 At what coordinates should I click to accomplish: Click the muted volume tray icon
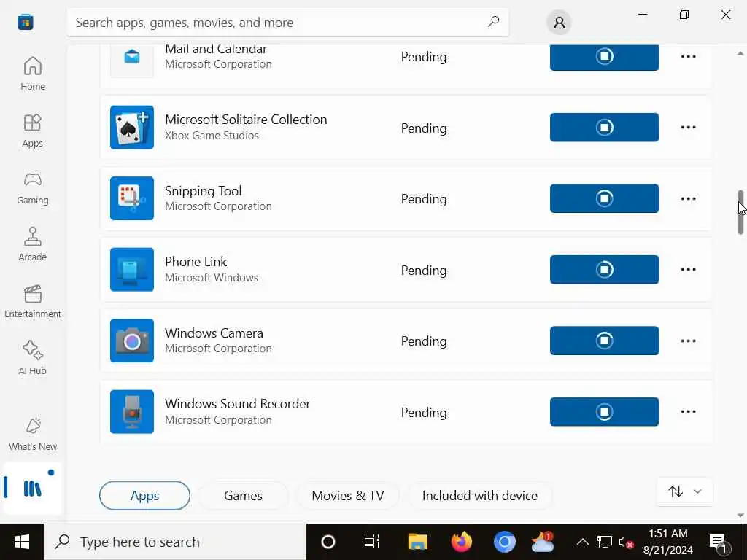(x=625, y=542)
